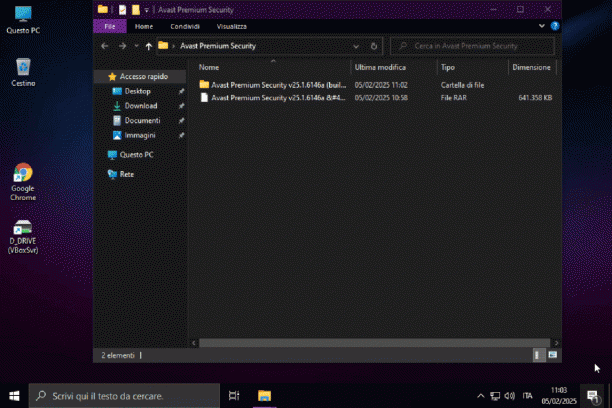This screenshot has width=612, height=408.
Task: Select the Avast Premium Security v25.1.6146a folder
Action: point(278,85)
